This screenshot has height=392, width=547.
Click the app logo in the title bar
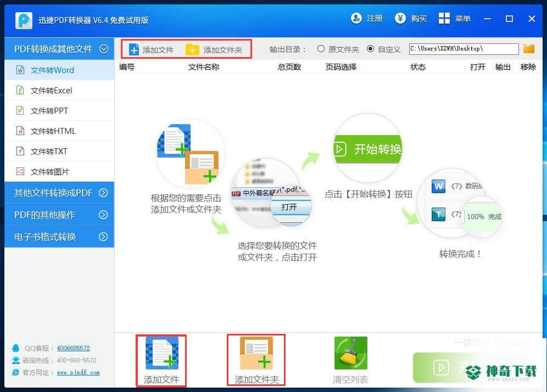[24, 20]
